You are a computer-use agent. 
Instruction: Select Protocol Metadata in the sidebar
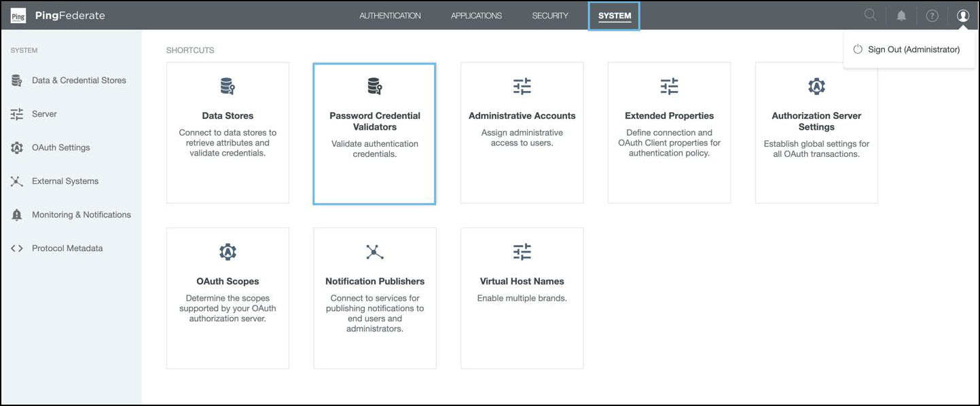tap(67, 248)
